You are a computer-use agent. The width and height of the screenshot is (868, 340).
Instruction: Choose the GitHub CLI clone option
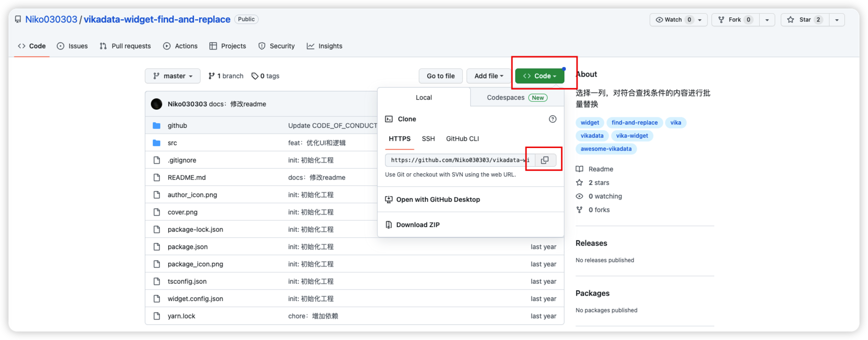pyautogui.click(x=462, y=139)
